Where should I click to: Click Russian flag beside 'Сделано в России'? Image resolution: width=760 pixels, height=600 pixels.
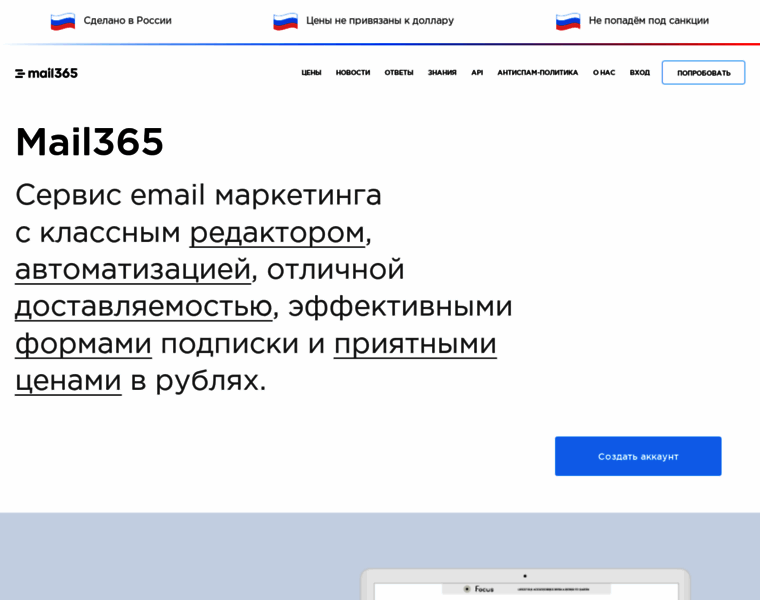63,21
